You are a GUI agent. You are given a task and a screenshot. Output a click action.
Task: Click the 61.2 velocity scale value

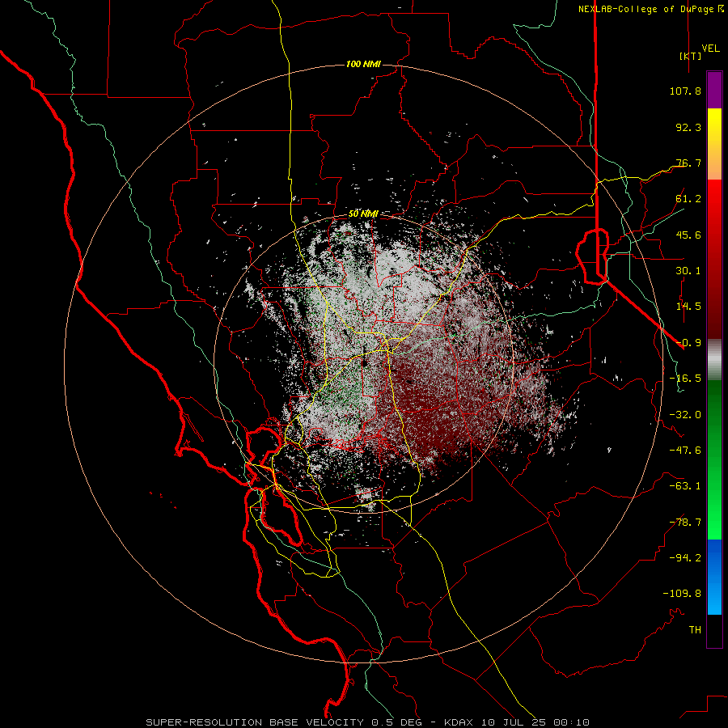(688, 199)
